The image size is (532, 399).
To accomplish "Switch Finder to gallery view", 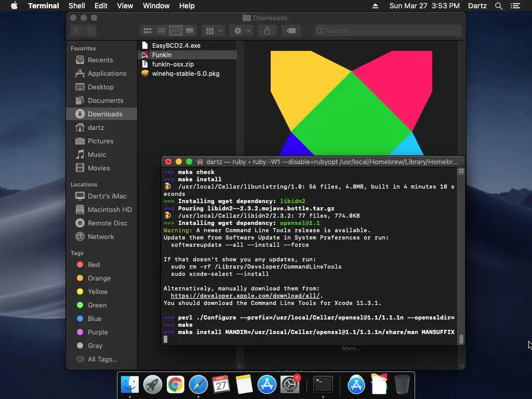I will point(190,31).
